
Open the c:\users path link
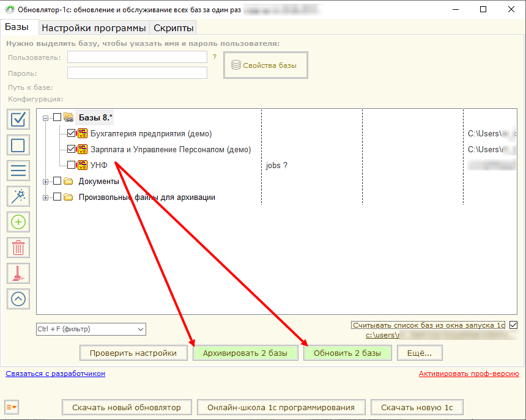tap(382, 335)
